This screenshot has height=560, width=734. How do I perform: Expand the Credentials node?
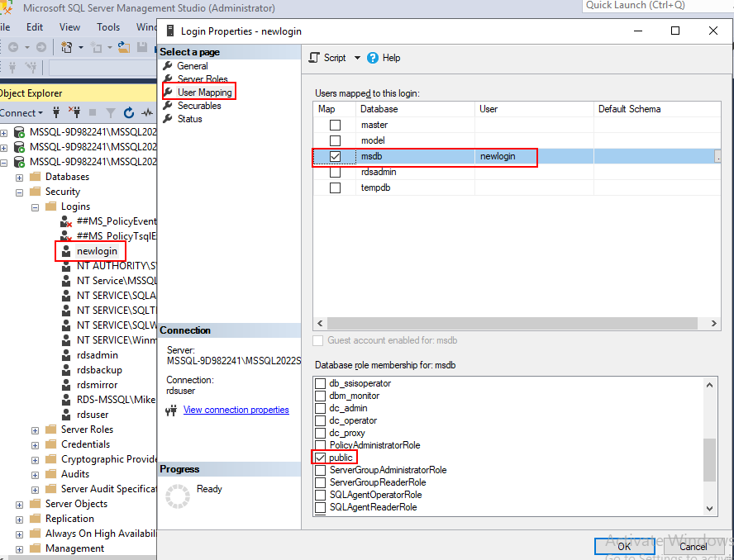pos(35,445)
